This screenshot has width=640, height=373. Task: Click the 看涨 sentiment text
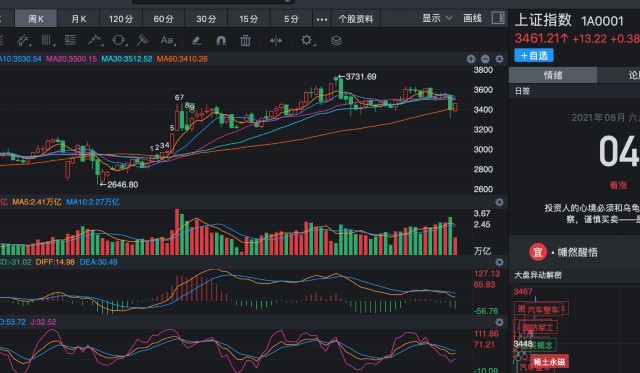618,185
